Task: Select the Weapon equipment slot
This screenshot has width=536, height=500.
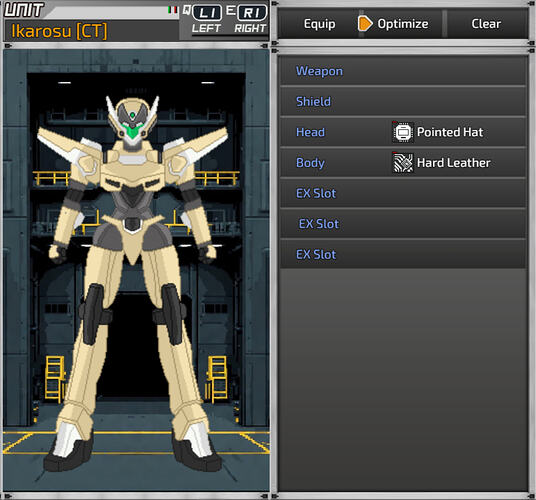Action: tap(403, 71)
